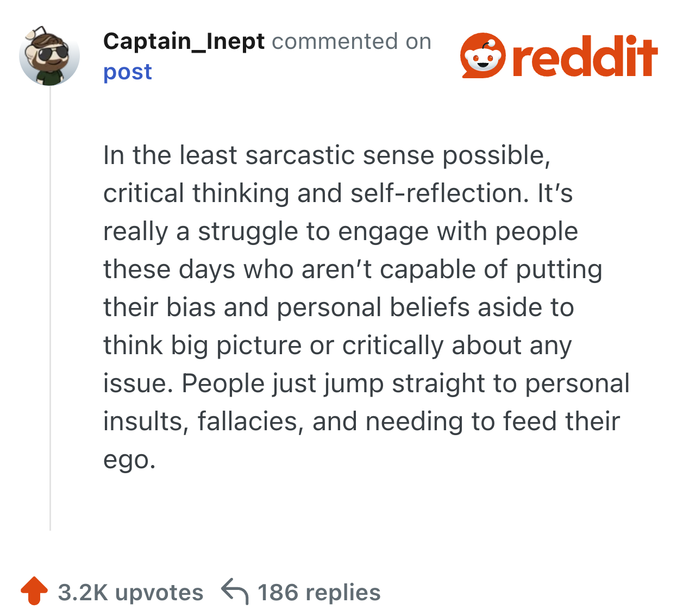
Task: Collapse the comment using the vertical thread line
Action: click(50, 310)
